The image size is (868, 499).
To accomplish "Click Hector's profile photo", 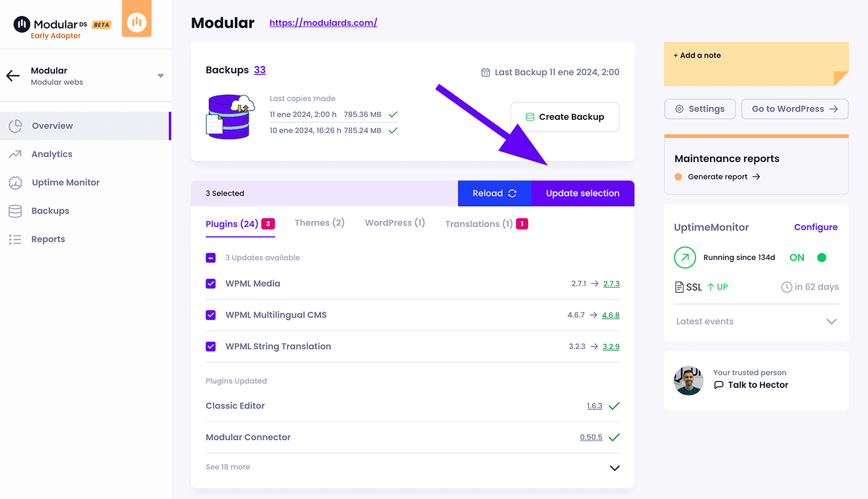I will point(689,380).
